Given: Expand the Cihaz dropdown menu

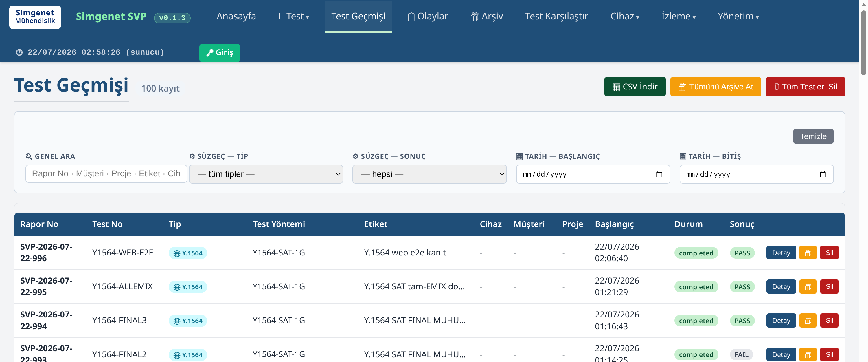Looking at the screenshot, I should pos(624,16).
